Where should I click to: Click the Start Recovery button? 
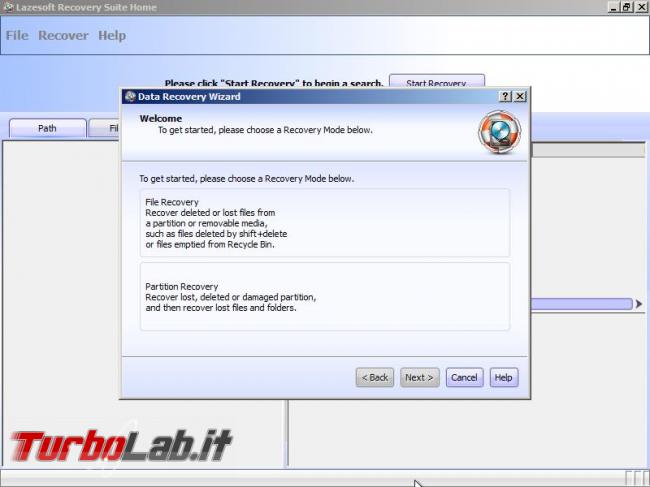point(437,81)
